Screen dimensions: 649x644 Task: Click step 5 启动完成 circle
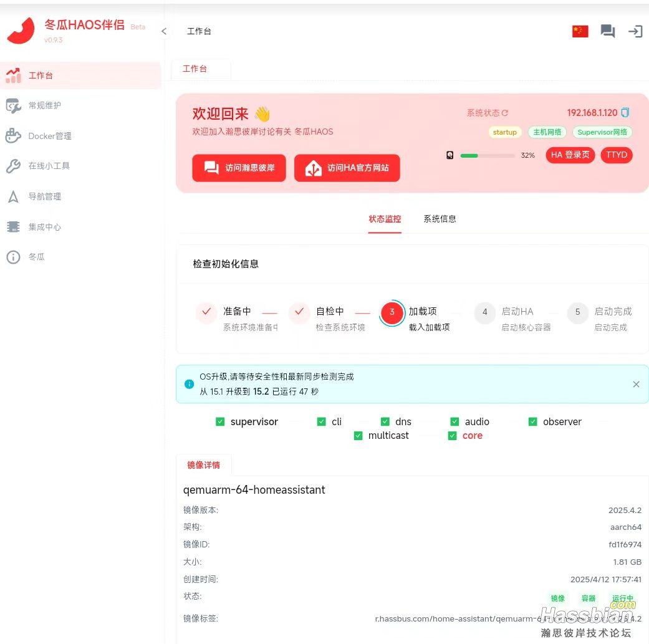pos(577,312)
